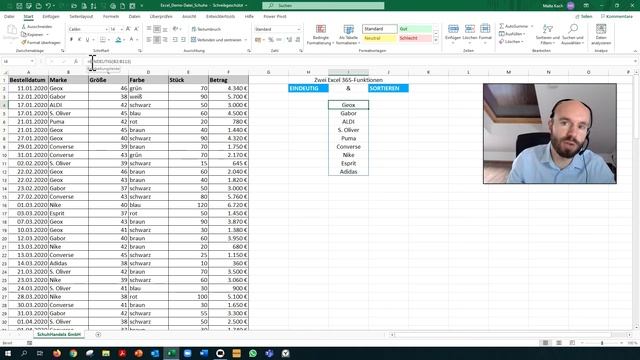
Task: Open Ausfüllen fill dropdown
Action: (513, 34)
